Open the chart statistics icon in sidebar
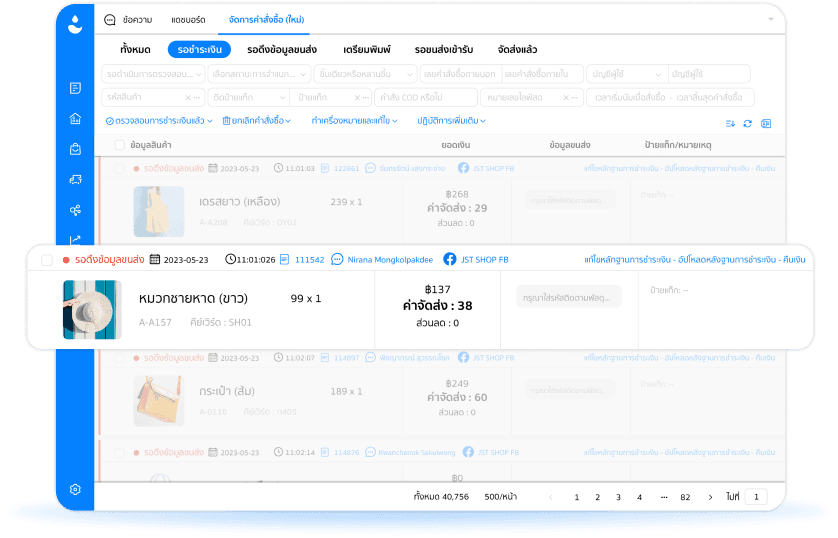Screen dimensions: 838x538 [75, 239]
